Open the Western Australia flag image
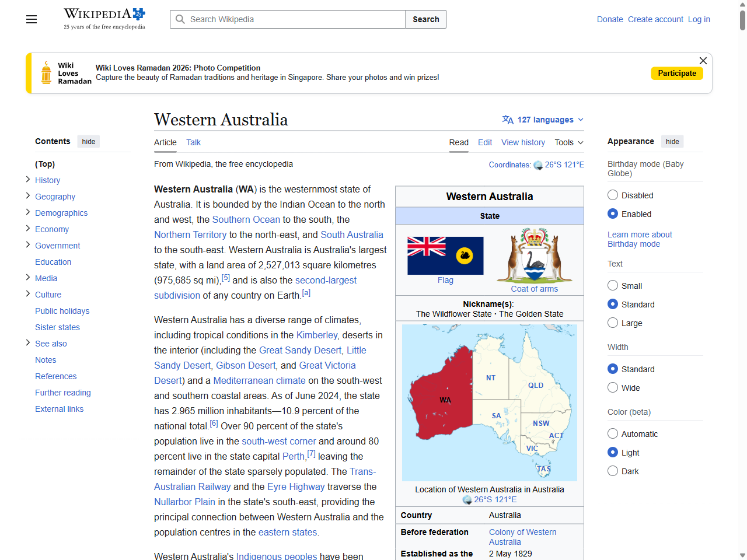747x560 pixels. tap(445, 255)
